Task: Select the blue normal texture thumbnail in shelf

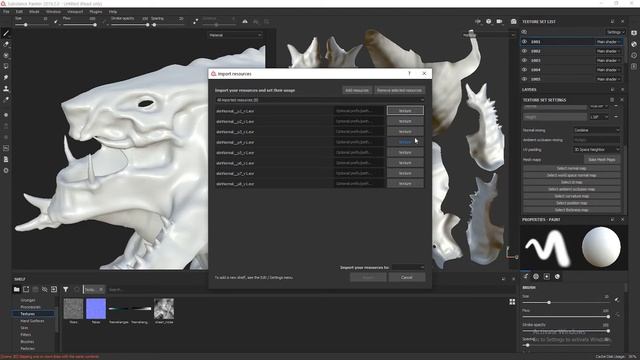Action: click(x=96, y=309)
